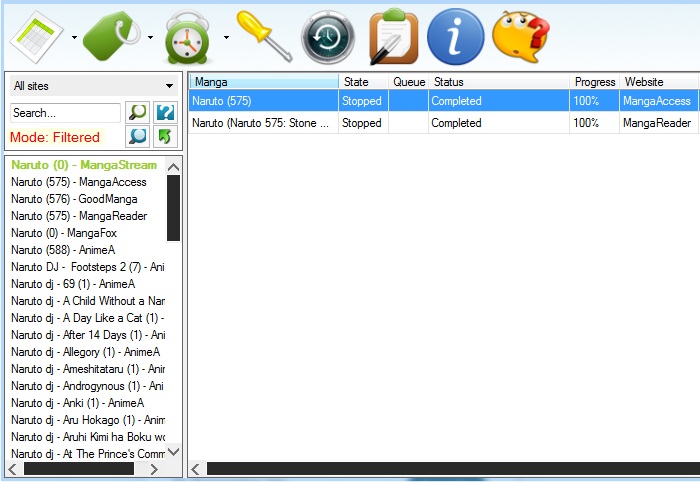Open the All sites dropdown
Screen dimensions: 700x482
click(x=93, y=86)
